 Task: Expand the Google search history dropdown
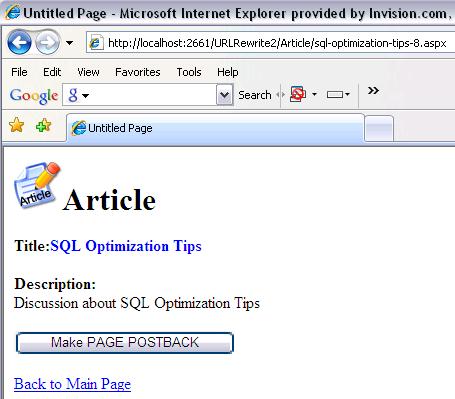point(224,95)
